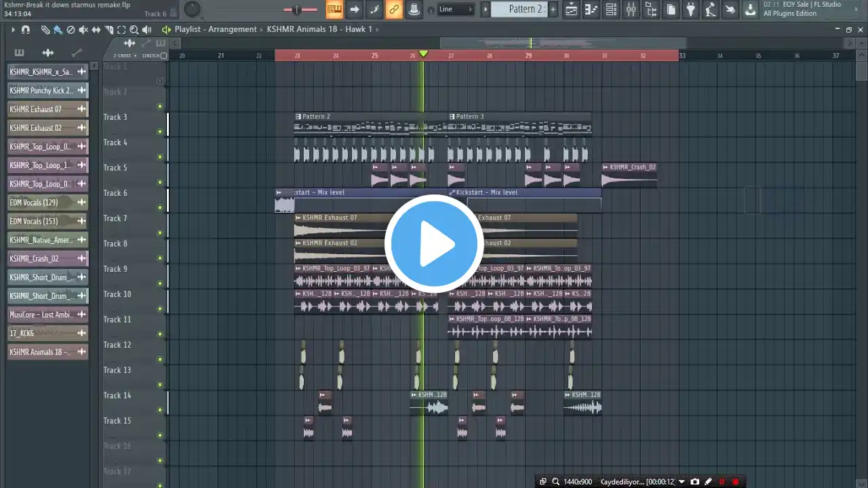
Task: Select the Delete tool in playlist toolbar
Action: (71, 30)
